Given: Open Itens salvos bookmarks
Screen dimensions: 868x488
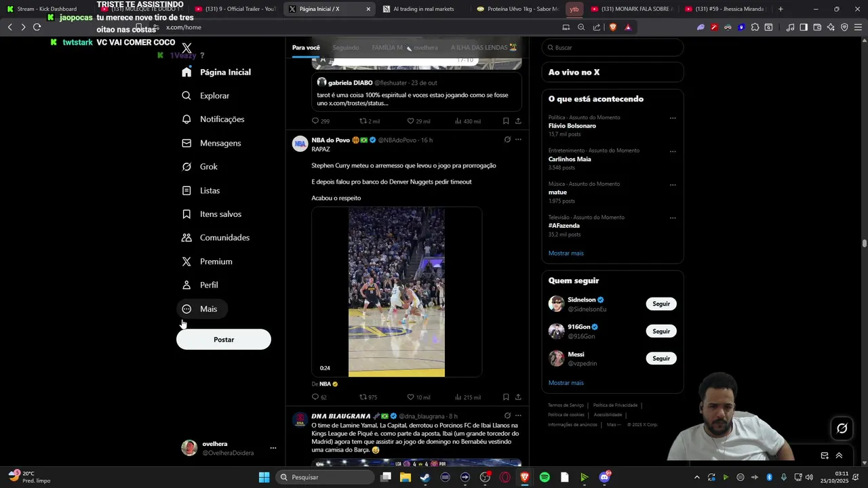Looking at the screenshot, I should 212,214.
